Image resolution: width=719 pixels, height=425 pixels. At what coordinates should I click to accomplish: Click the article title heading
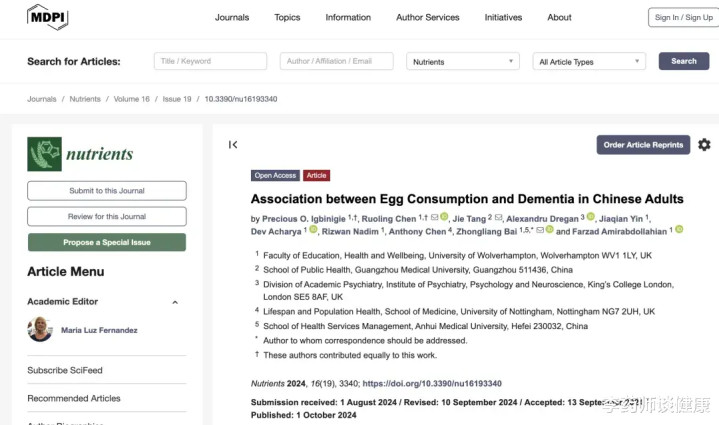tap(467, 199)
